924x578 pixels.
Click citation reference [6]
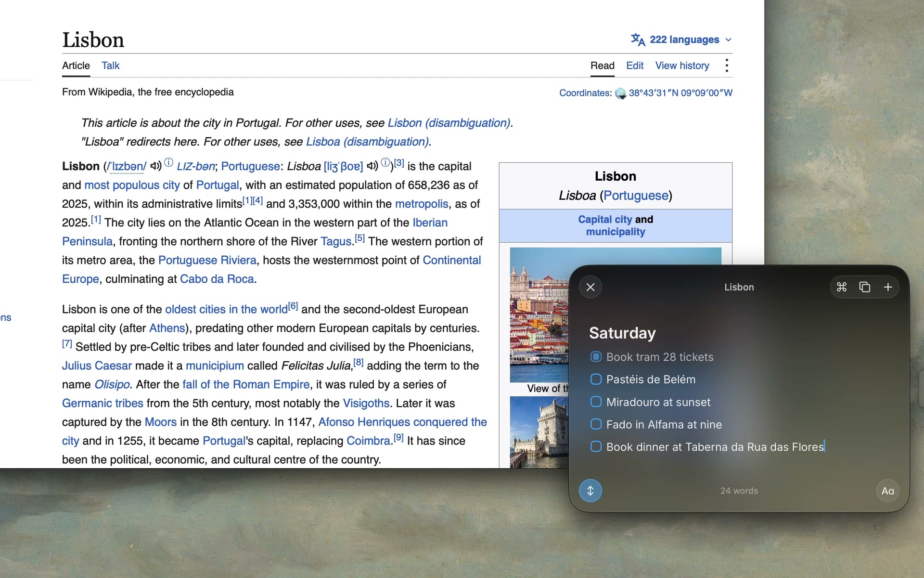[x=293, y=306]
